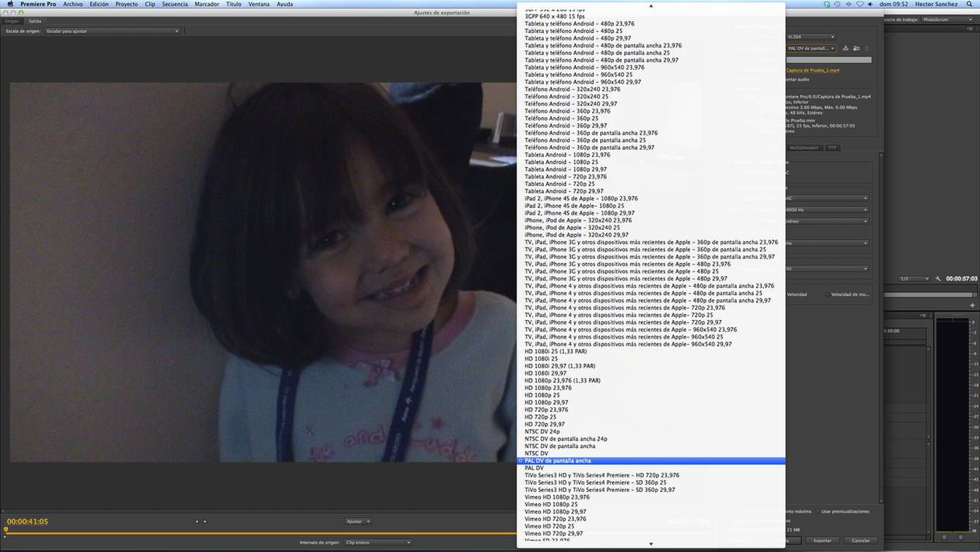Click the playhead marker on export timeline

click(6, 529)
